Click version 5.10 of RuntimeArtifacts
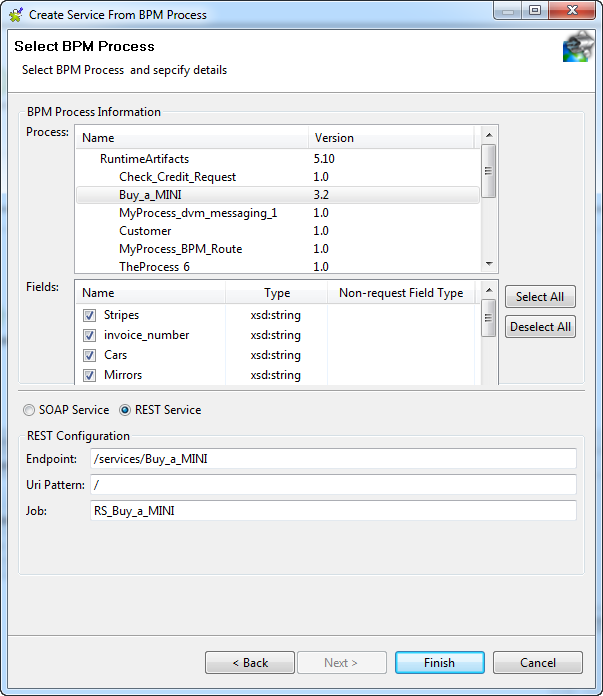The height and width of the screenshot is (696, 603). (x=324, y=159)
